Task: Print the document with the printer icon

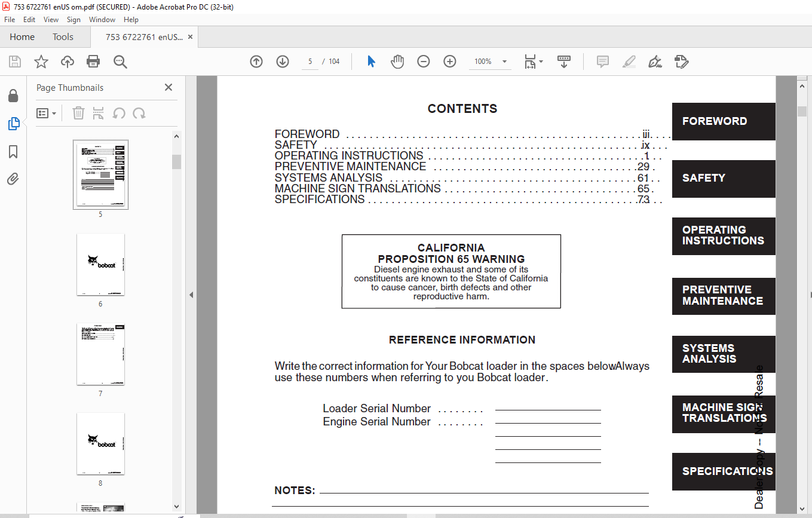Action: [93, 62]
